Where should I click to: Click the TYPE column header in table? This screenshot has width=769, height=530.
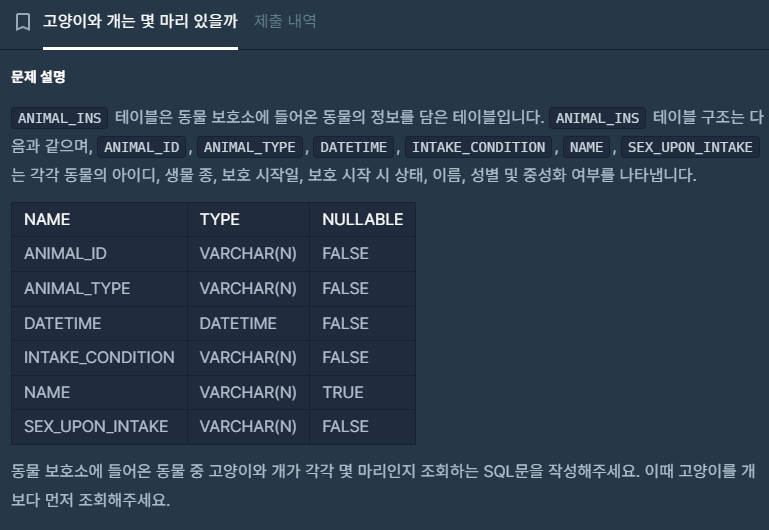click(220, 219)
